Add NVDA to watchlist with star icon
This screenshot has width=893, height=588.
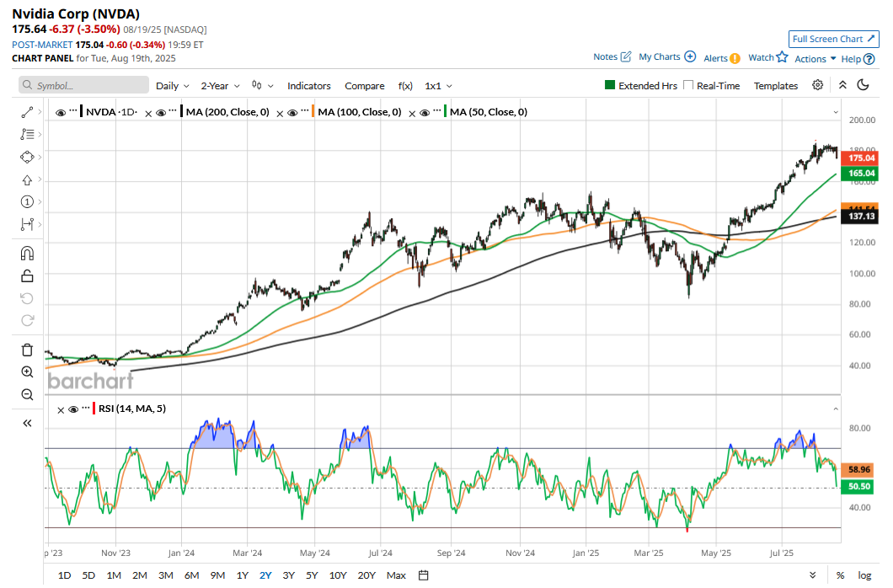[x=782, y=57]
